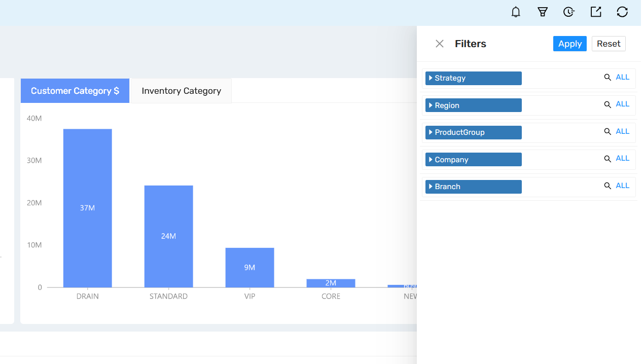The image size is (644, 364).
Task: Close the Filters panel with the X
Action: click(439, 44)
